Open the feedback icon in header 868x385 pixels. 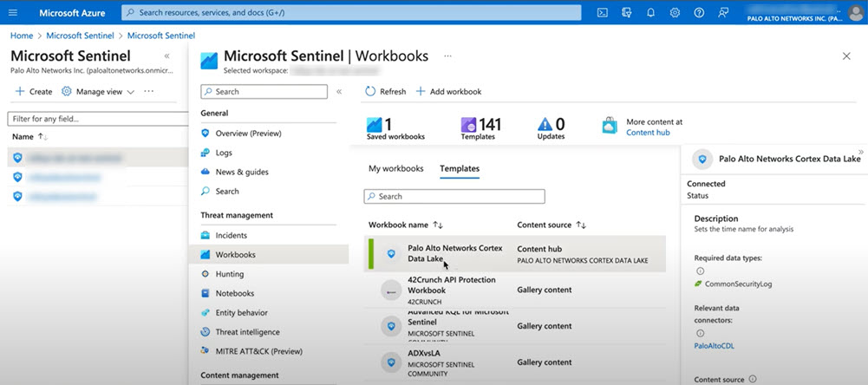[723, 13]
